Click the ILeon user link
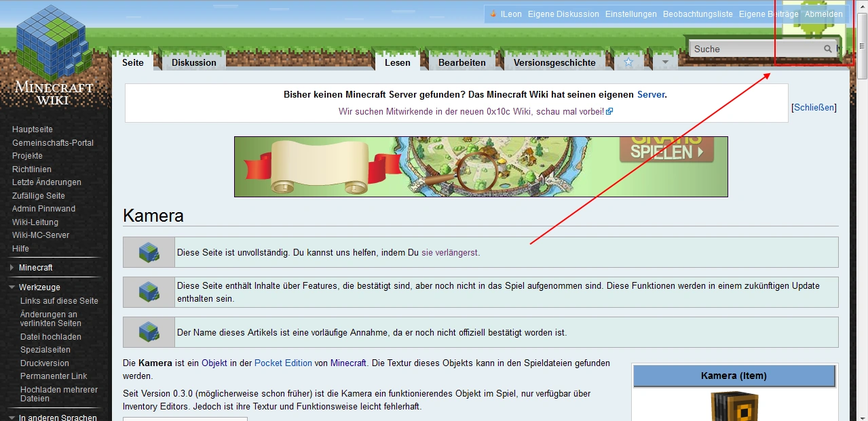Screen dimensions: 868x421 (x=511, y=14)
